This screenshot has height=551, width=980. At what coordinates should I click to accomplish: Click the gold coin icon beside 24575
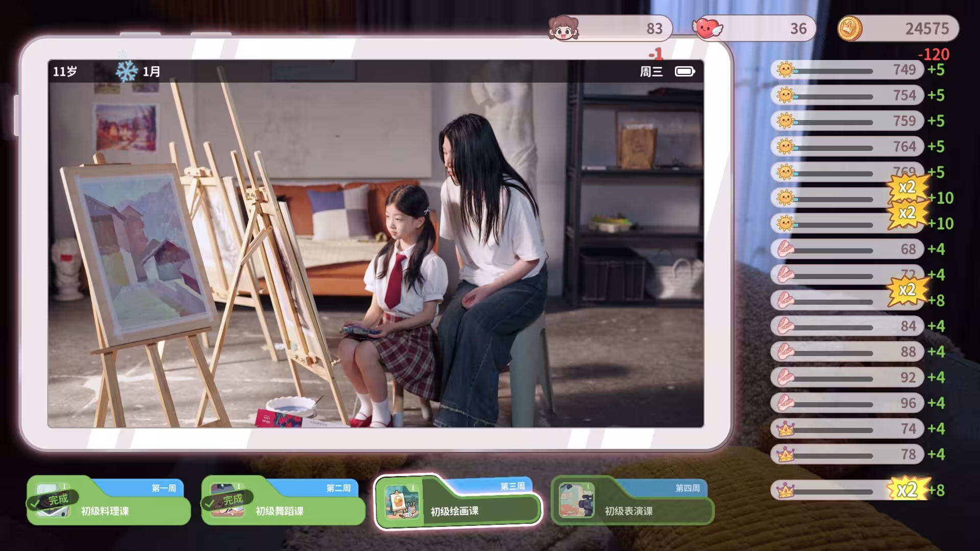(x=850, y=28)
